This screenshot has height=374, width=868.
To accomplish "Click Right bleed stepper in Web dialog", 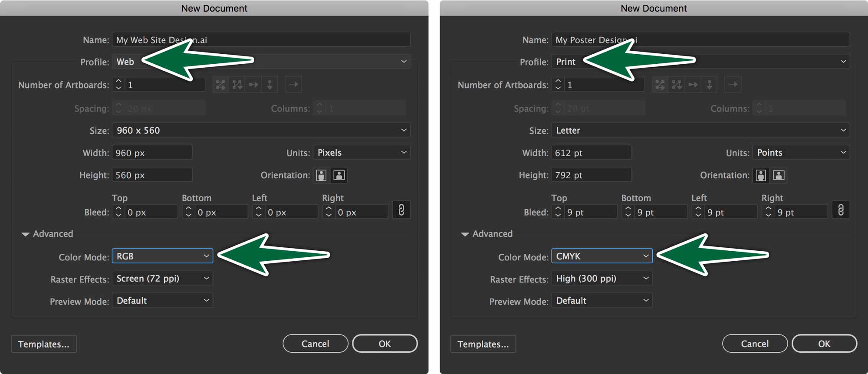I will 329,212.
